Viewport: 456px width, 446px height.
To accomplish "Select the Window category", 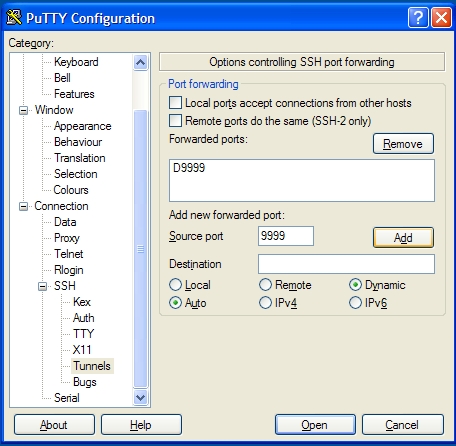I will click(54, 110).
